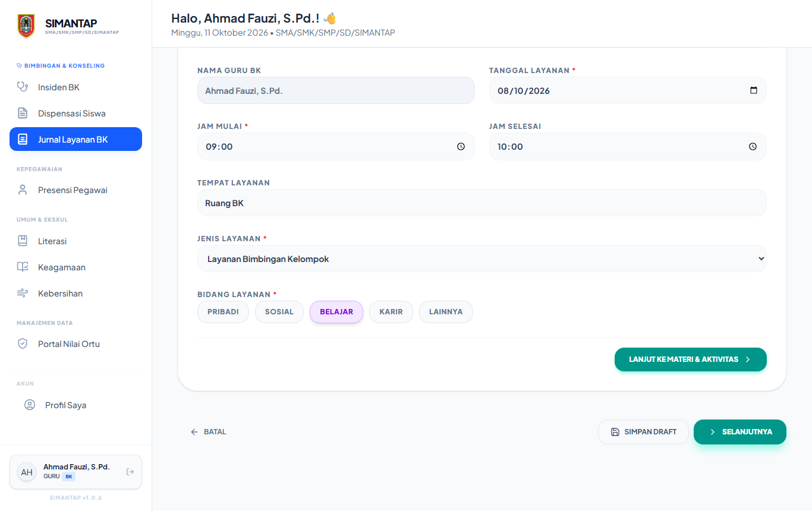Viewport: 812px width, 511px height.
Task: Open the Jenis Layanan dropdown
Action: click(482, 259)
